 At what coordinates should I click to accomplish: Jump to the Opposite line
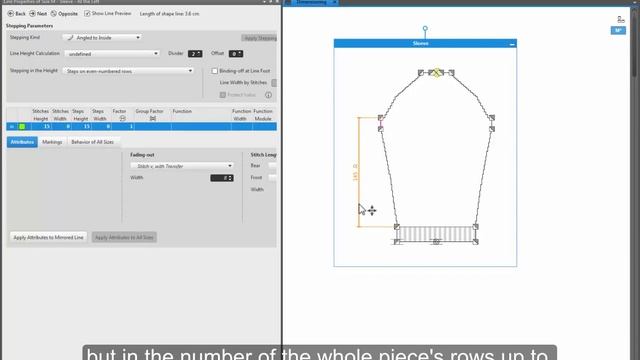64,13
